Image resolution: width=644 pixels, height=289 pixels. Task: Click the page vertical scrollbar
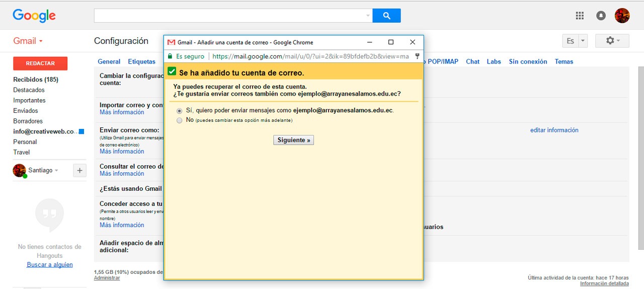pos(641,158)
